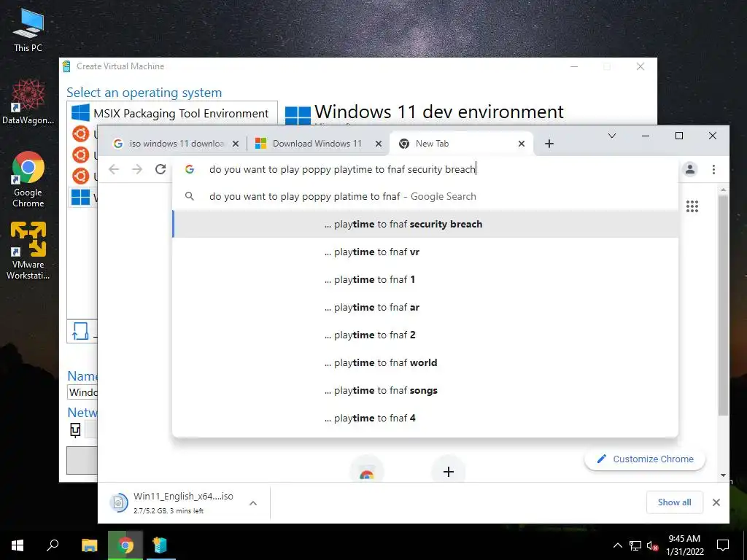
Task: Click the Chrome back arrow
Action: (x=114, y=169)
